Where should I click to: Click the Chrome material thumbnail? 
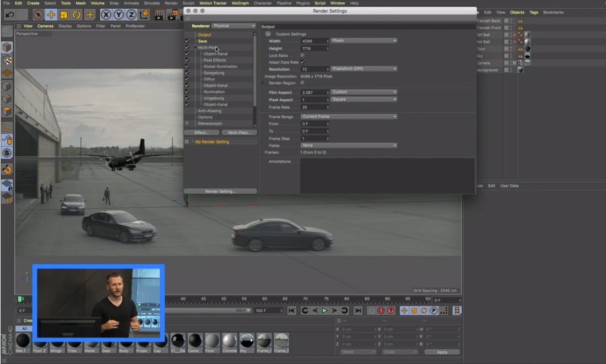click(x=229, y=341)
